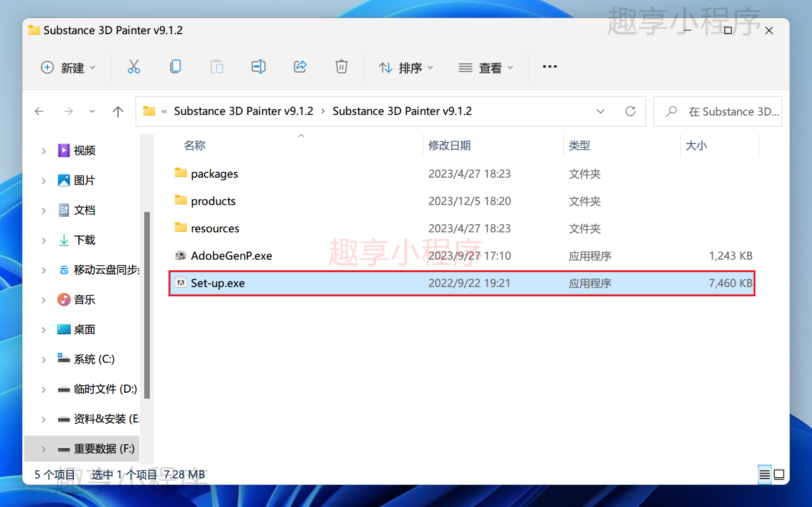This screenshot has width=812, height=507.
Task: Click the Paste clipboard icon
Action: click(217, 67)
